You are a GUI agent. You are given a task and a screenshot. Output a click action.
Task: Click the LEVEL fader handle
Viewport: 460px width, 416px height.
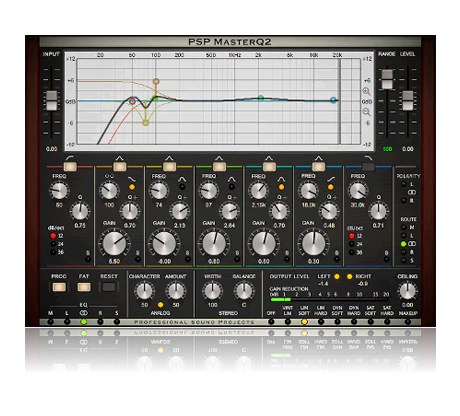tap(408, 100)
